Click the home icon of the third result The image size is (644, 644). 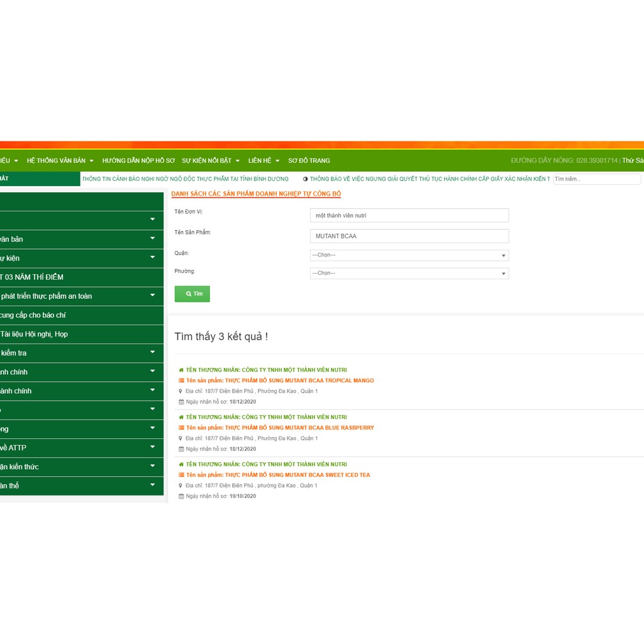pyautogui.click(x=181, y=464)
